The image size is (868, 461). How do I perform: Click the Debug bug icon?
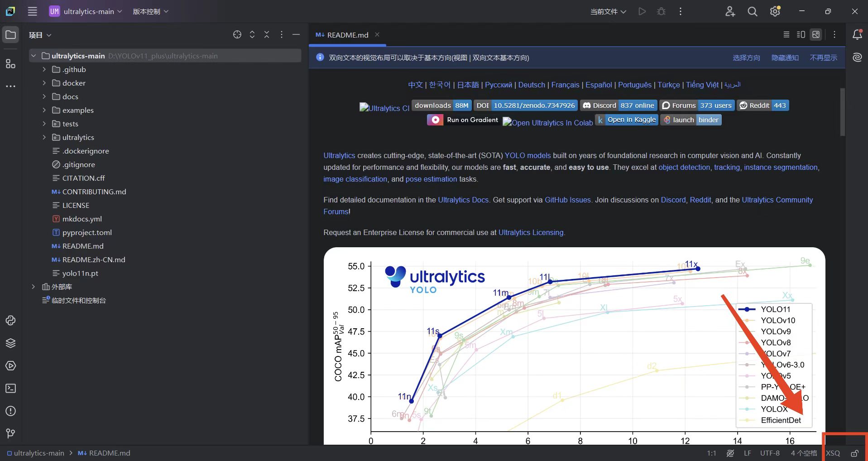(x=661, y=11)
